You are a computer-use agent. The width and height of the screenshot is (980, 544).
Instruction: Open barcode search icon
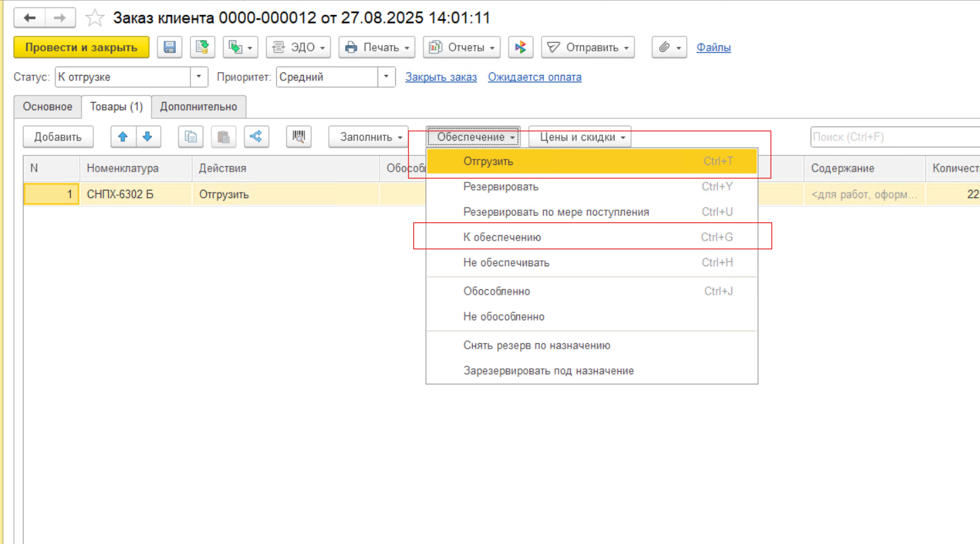(299, 137)
